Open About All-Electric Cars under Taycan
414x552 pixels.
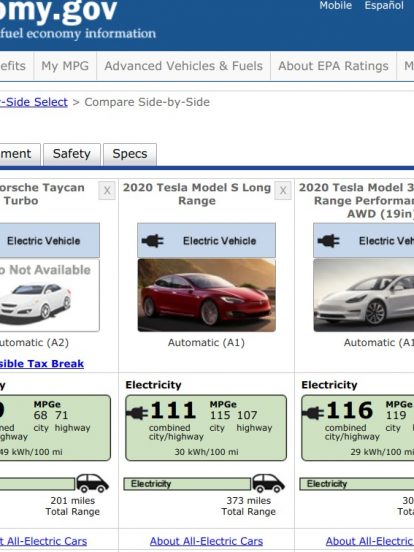point(43,541)
